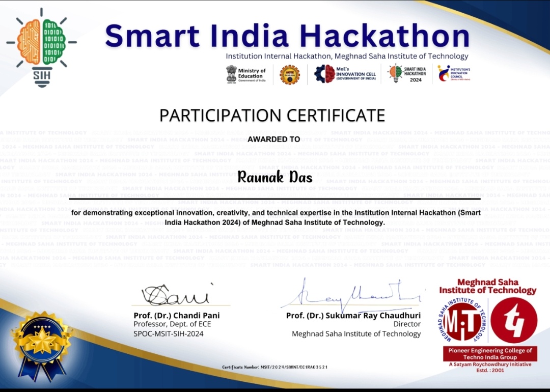Click the line ending 'Meghnad Saha Institute of Technology.'

274,222
